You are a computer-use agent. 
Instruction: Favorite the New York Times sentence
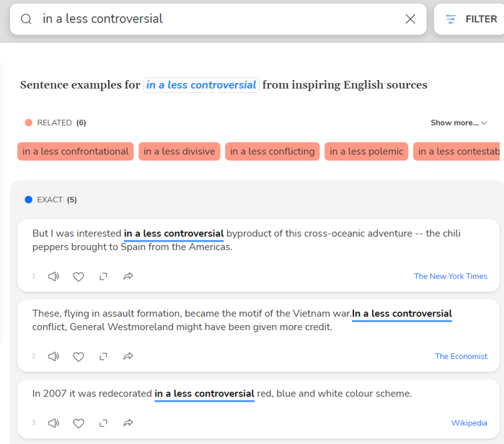tap(79, 276)
